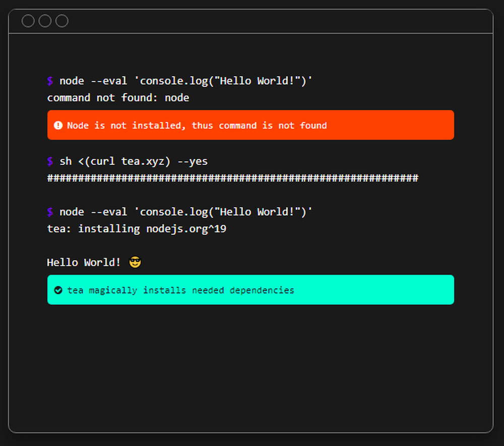Click the hash-mark progress bar line
Viewport: 504px width, 446px height.
coord(233,178)
